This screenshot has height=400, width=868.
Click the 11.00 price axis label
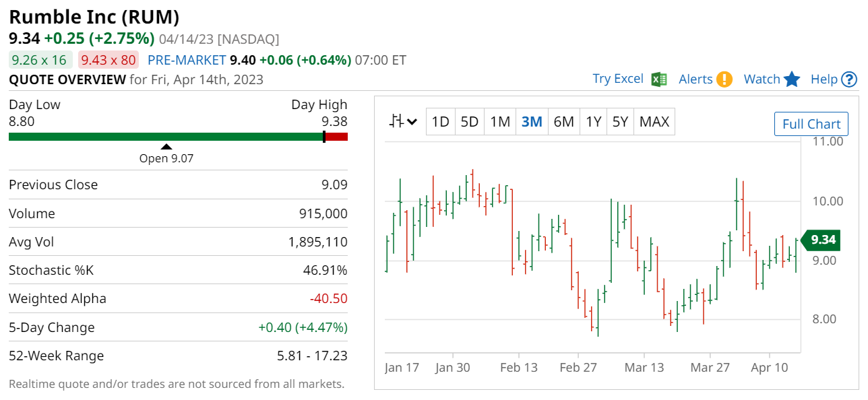pyautogui.click(x=828, y=141)
